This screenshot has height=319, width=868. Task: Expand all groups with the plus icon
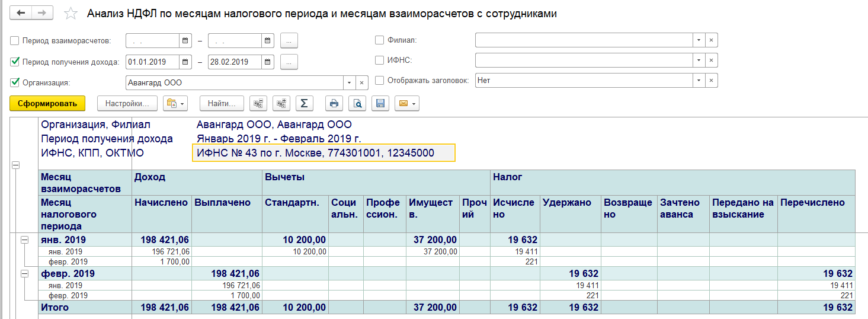pyautogui.click(x=281, y=103)
